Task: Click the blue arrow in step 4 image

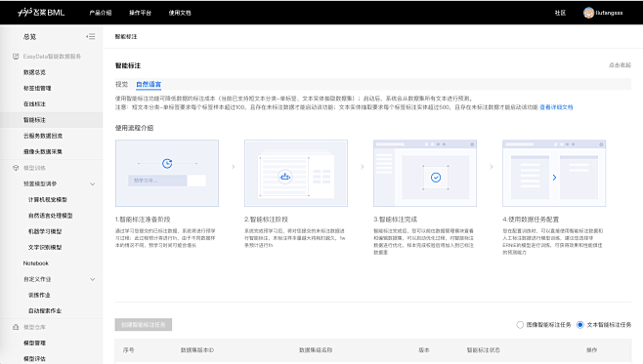Action: [554, 178]
